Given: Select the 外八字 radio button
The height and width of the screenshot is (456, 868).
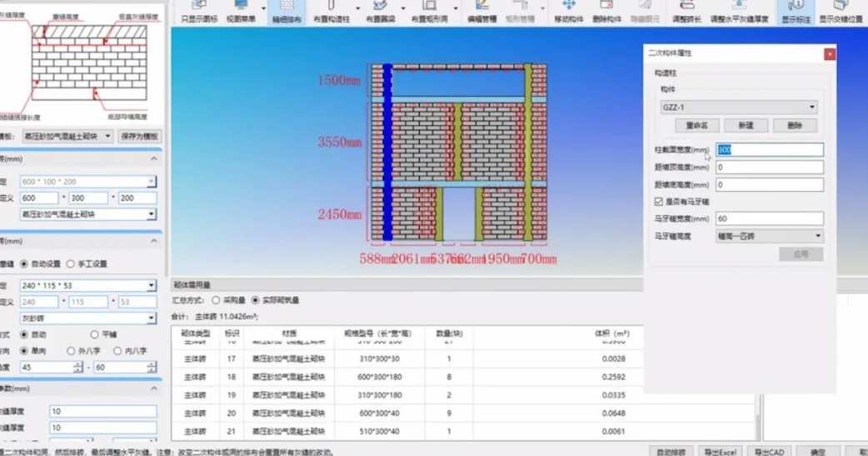Looking at the screenshot, I should pos(70,351).
